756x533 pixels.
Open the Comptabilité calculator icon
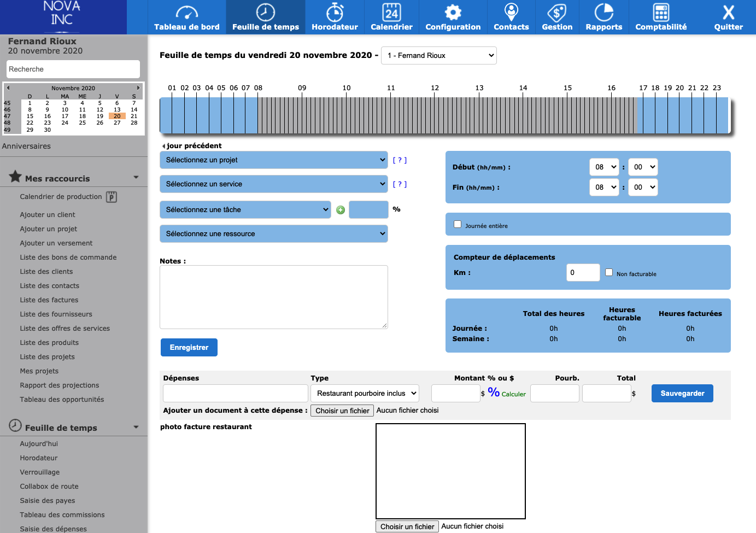point(661,13)
